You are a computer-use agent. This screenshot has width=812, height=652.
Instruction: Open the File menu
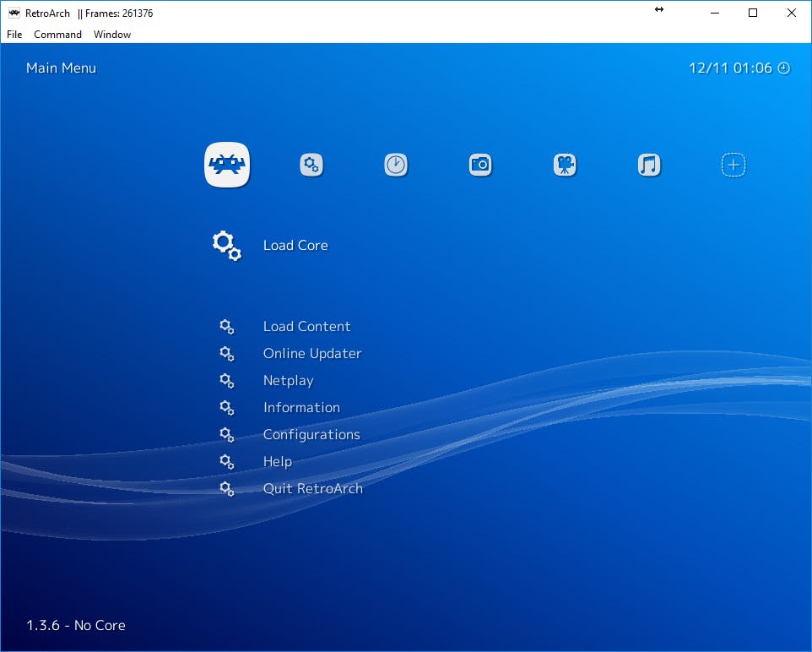(14, 35)
